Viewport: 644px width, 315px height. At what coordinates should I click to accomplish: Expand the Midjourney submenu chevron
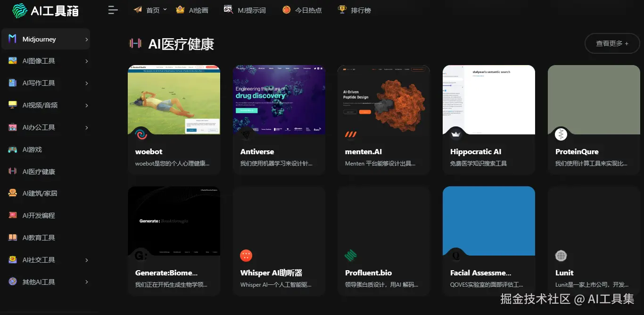[87, 40]
